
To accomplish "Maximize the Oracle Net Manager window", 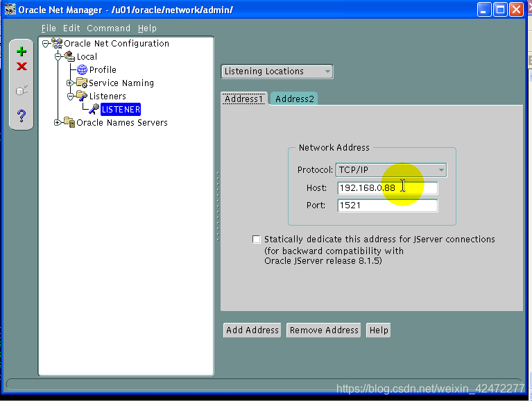I will (x=500, y=10).
